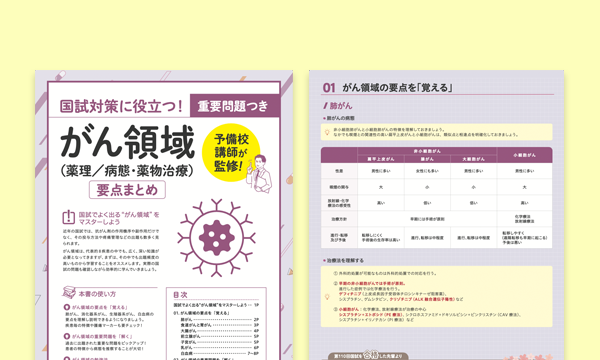Click the 白血病 7~8P contents row

220,353
